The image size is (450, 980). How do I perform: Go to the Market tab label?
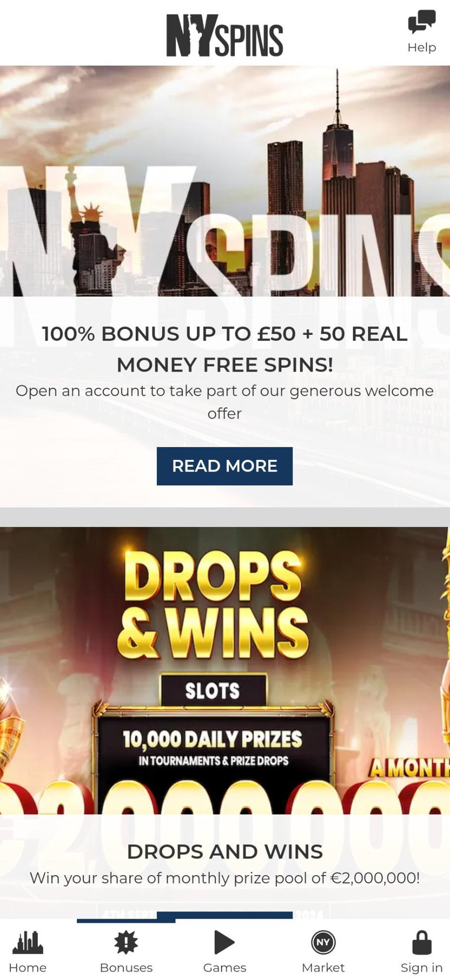click(x=323, y=968)
